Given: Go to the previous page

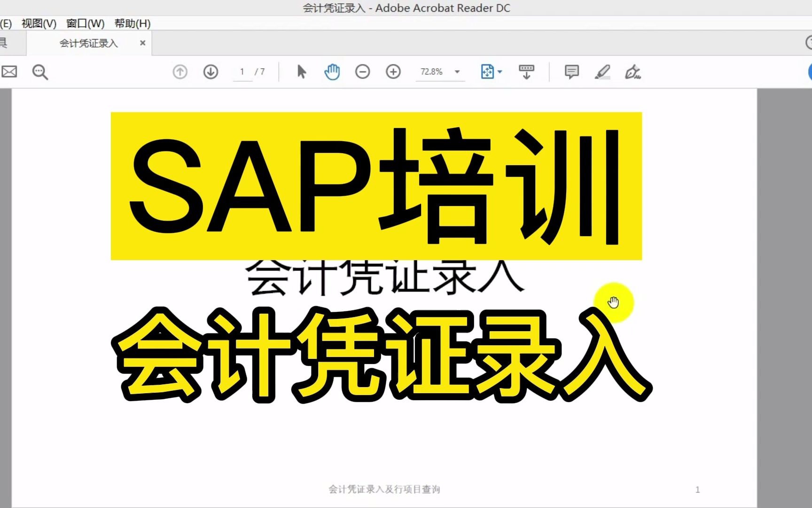Looking at the screenshot, I should [x=180, y=72].
